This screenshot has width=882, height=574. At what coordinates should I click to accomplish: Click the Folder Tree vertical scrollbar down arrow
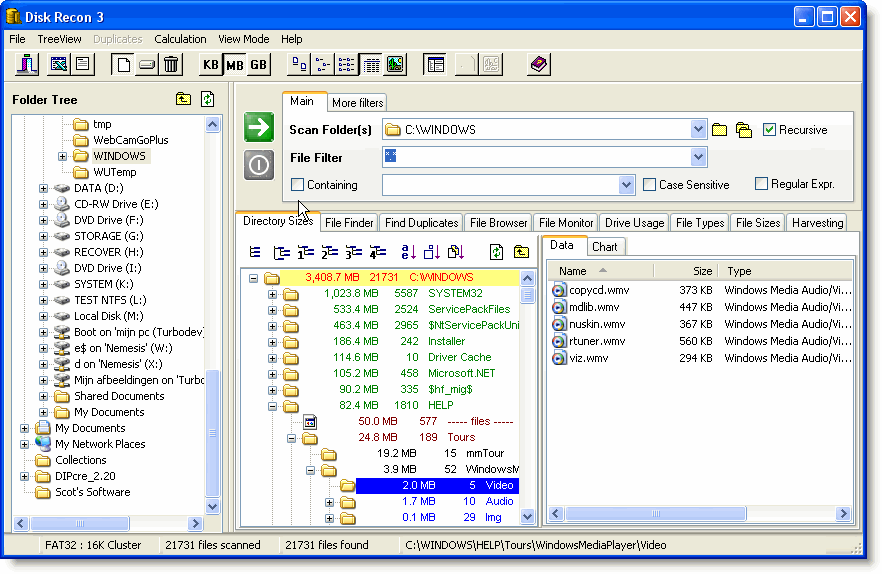point(212,506)
